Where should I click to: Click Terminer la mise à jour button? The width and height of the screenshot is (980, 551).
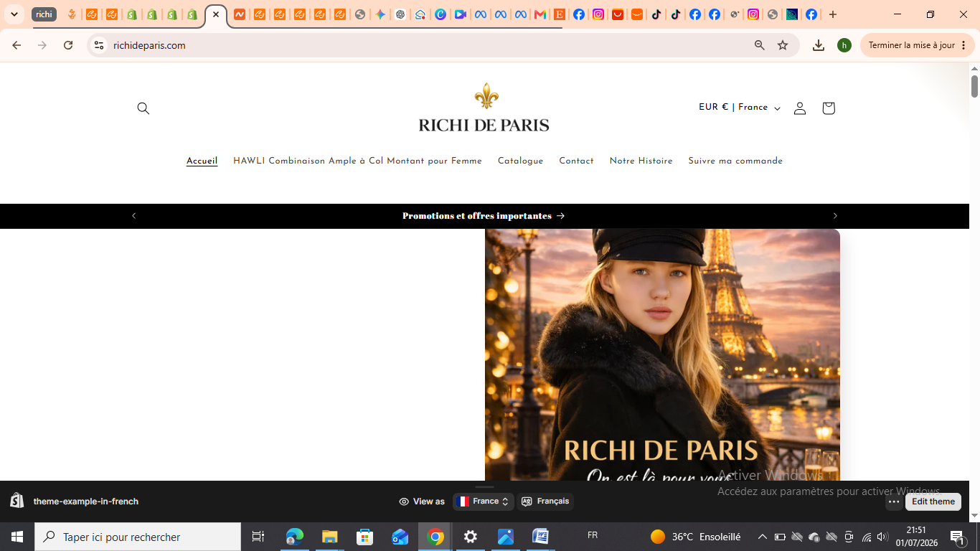click(918, 45)
